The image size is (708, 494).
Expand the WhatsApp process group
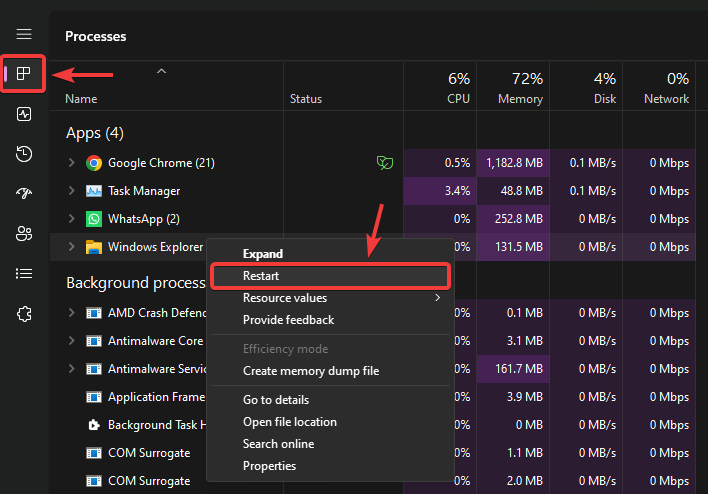(x=71, y=219)
